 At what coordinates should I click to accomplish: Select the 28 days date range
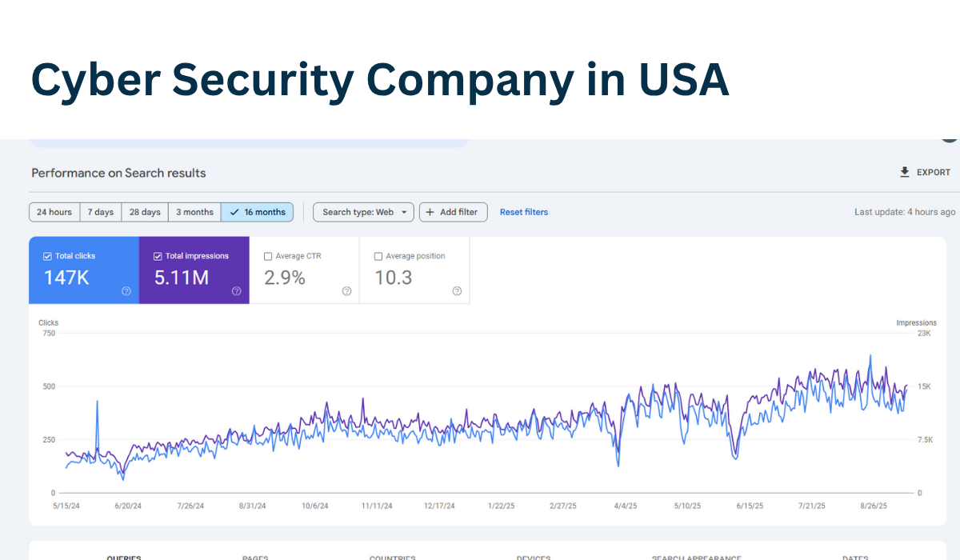click(145, 212)
